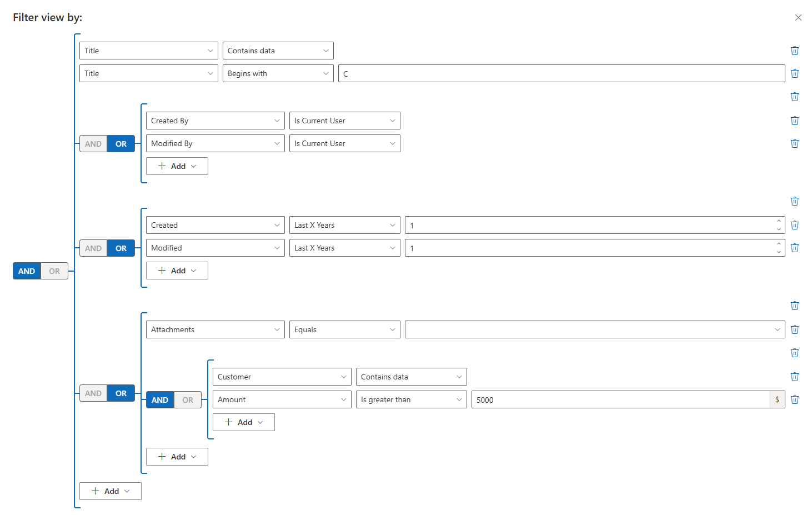The width and height of the screenshot is (812, 515).
Task: Delete the Modified By filter row
Action: pyautogui.click(x=795, y=143)
